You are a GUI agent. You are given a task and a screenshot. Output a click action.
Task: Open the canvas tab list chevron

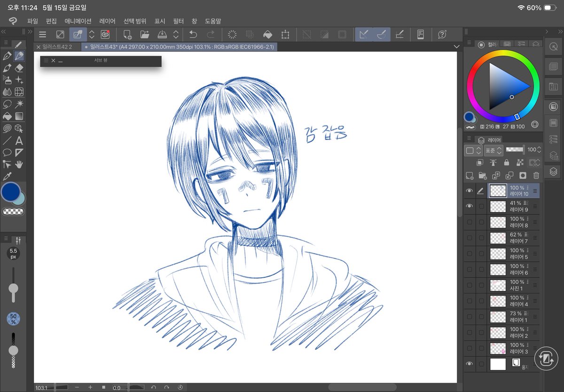click(456, 47)
